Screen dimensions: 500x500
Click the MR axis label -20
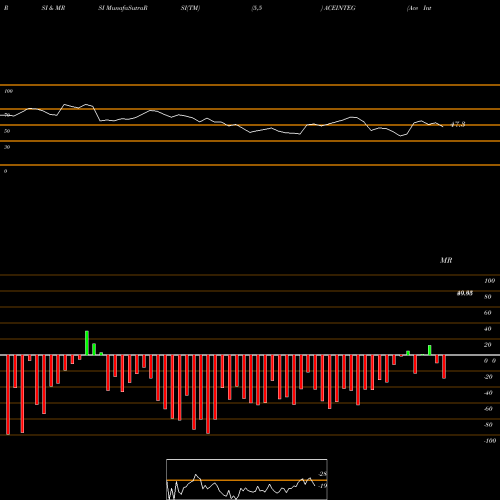coord(488,377)
